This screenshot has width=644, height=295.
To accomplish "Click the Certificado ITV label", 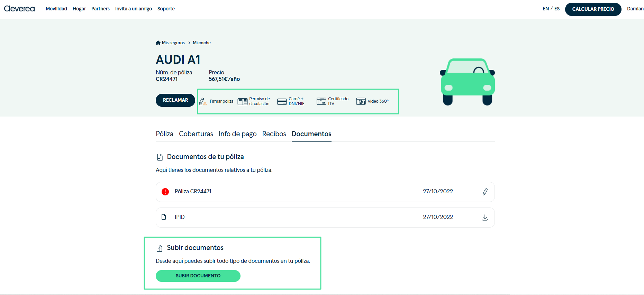I will coord(338,101).
